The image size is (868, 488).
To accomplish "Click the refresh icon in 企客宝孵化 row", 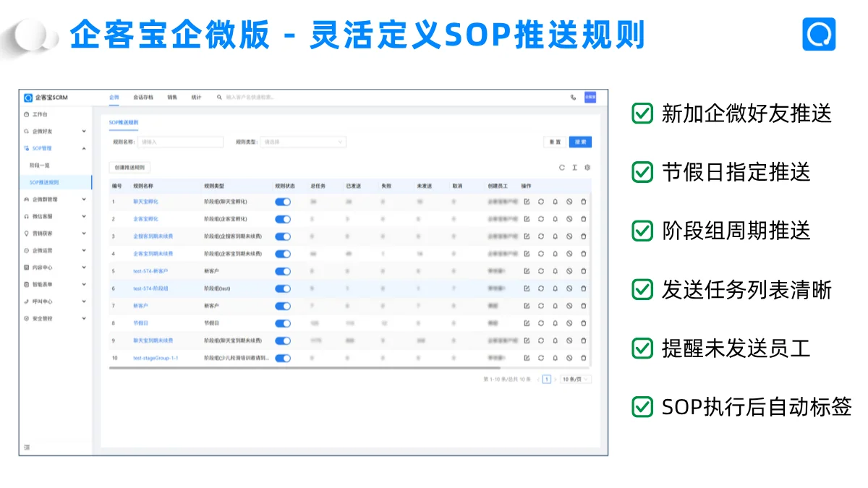I will (541, 218).
